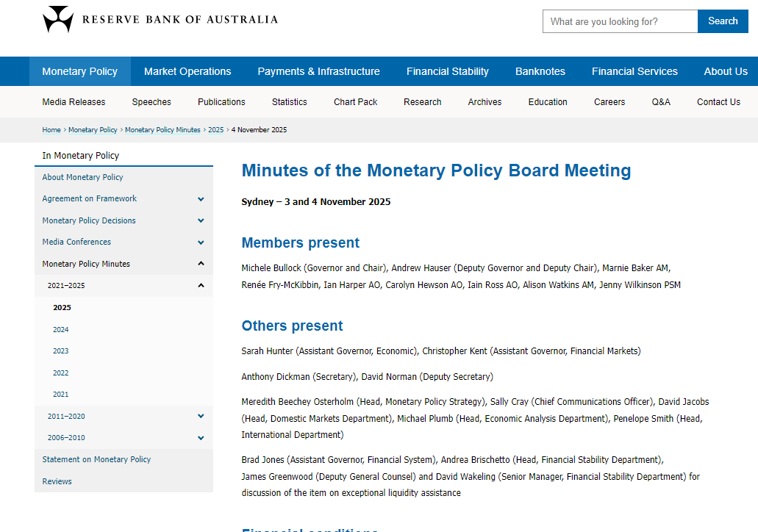Open Media Conferences sidebar link

point(76,242)
